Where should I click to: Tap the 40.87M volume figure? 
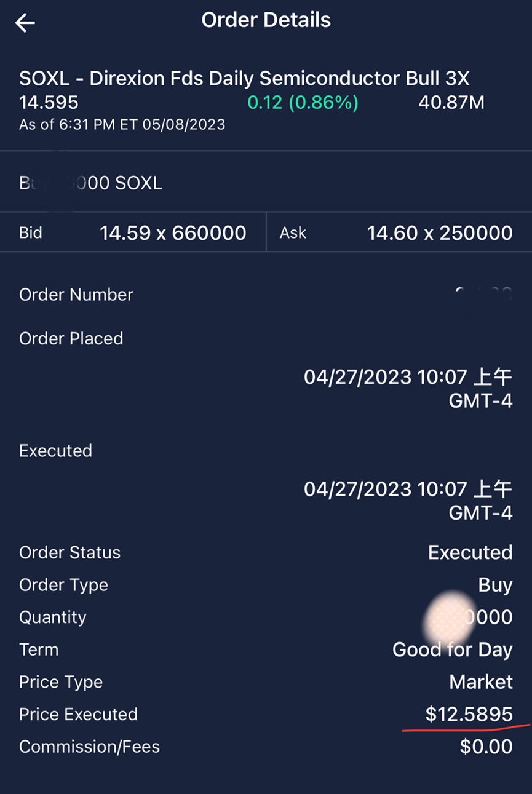pos(451,102)
